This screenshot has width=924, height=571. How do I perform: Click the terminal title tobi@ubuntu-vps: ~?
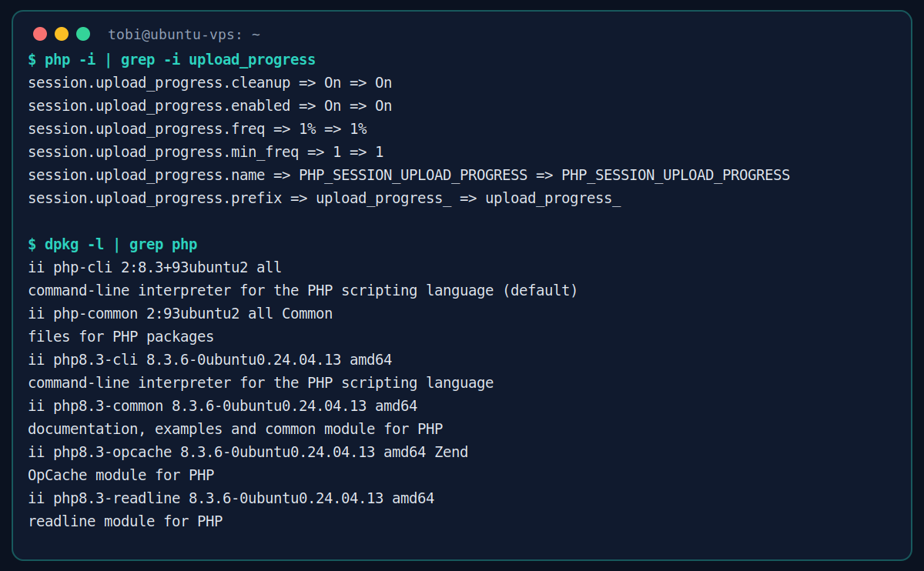[184, 35]
